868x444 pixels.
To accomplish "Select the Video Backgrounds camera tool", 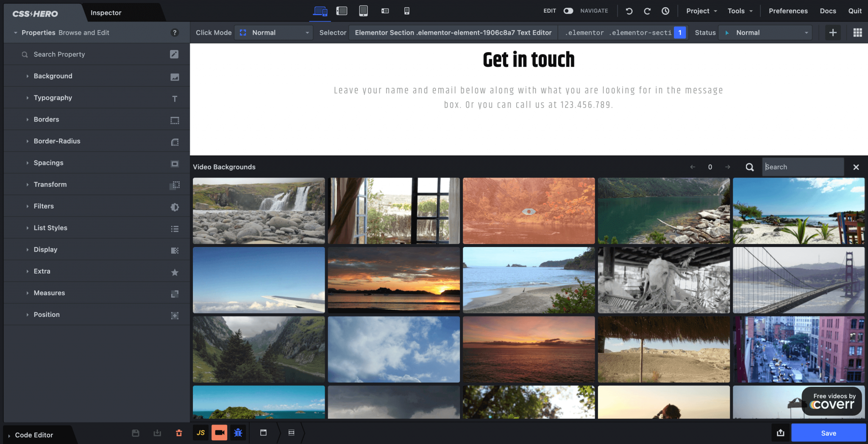I will [x=219, y=433].
